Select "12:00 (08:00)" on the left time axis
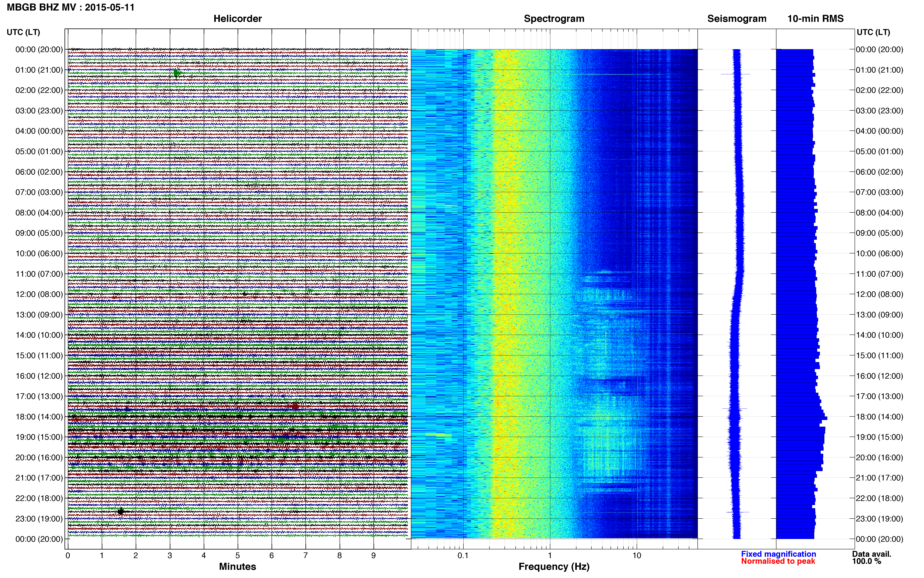 [39, 294]
